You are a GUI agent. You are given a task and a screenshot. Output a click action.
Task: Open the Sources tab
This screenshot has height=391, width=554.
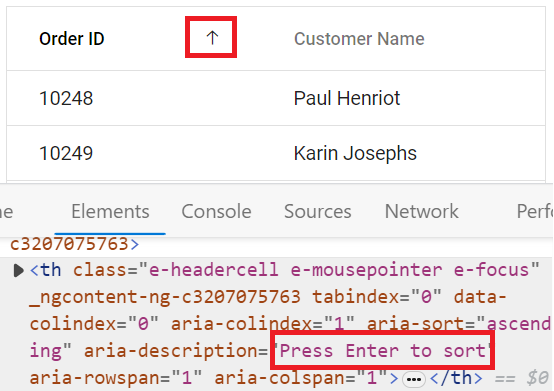pyautogui.click(x=318, y=211)
